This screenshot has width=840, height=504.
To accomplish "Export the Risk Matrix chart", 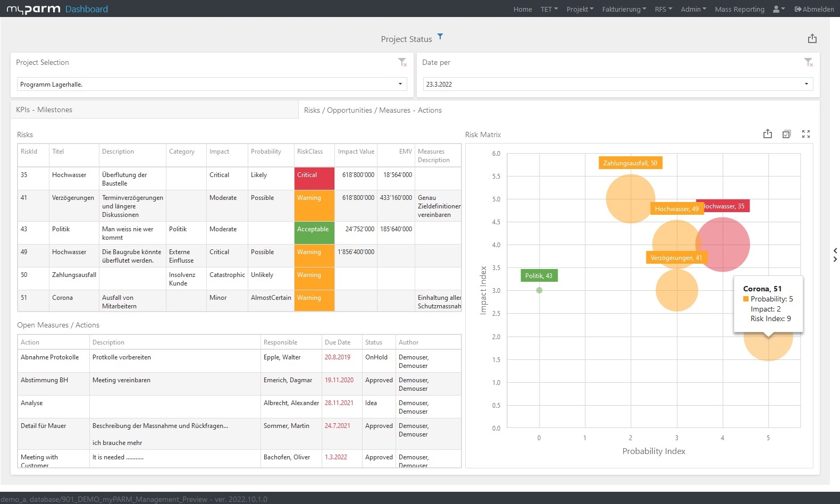I will [x=768, y=134].
